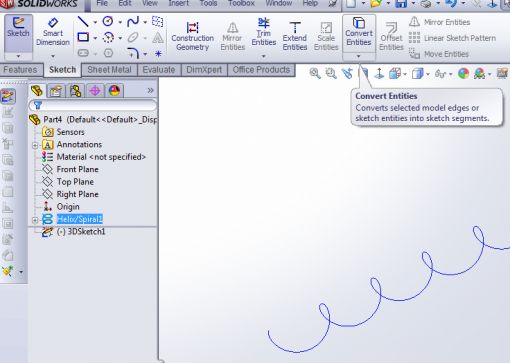Select the Smart Dimension tool
The image size is (510, 363).
pos(53,32)
